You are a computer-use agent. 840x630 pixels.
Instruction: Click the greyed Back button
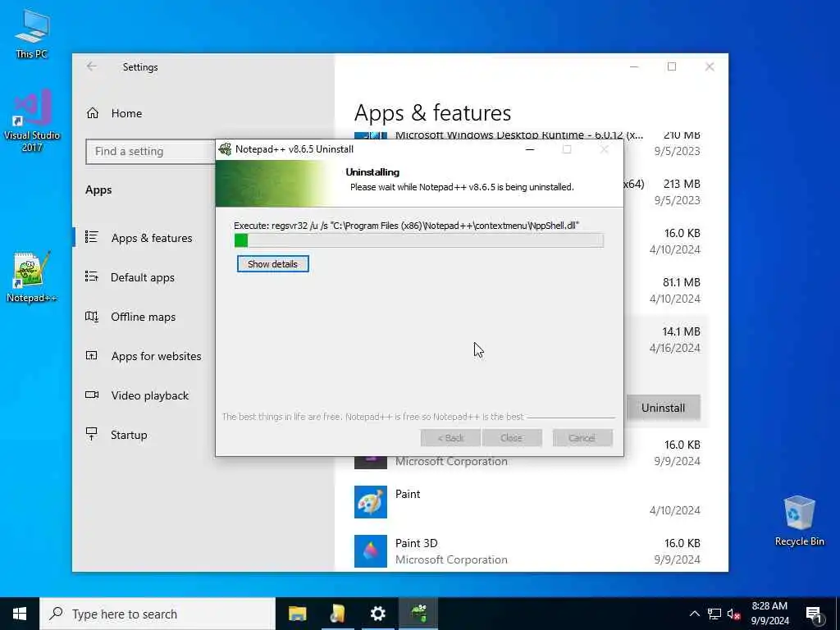click(x=450, y=438)
